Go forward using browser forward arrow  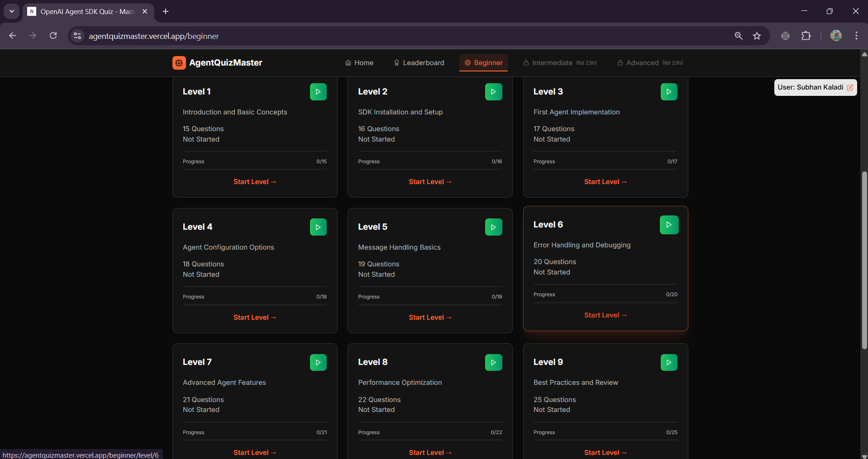(33, 36)
